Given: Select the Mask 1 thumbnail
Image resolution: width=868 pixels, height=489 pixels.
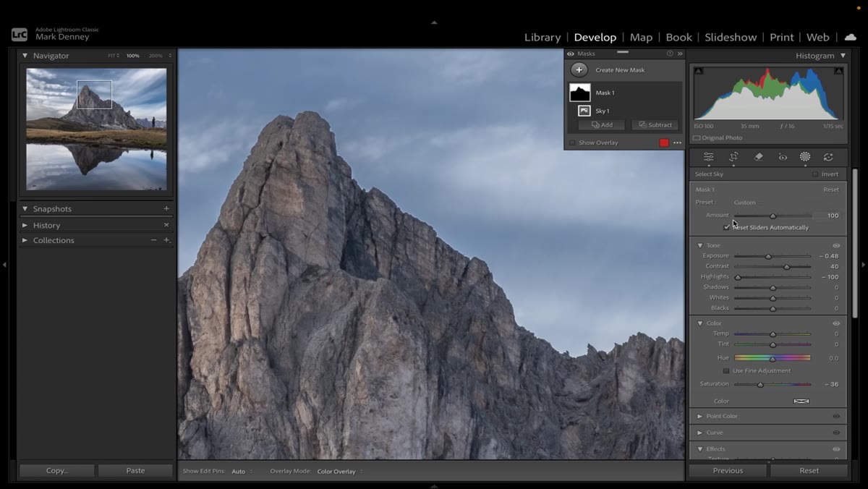Looking at the screenshot, I should pyautogui.click(x=580, y=93).
